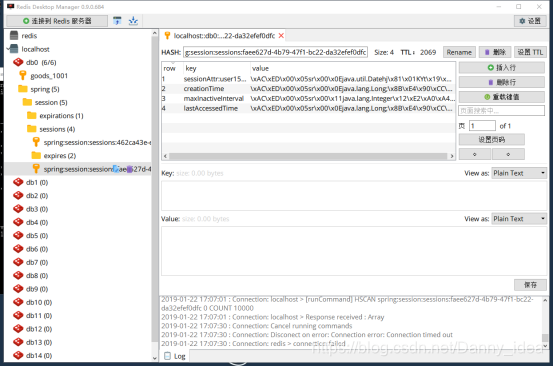Click the delete key button
The image size is (553, 366).
pos(495,52)
